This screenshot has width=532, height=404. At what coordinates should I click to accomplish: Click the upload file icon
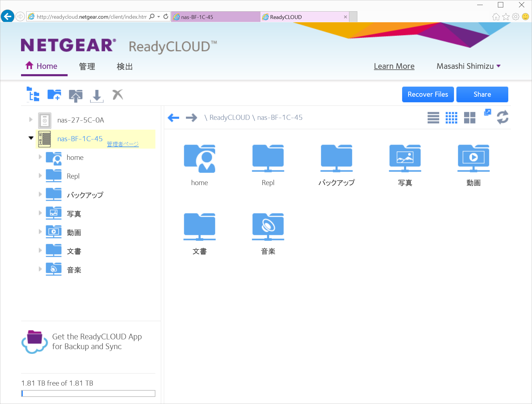click(x=76, y=96)
